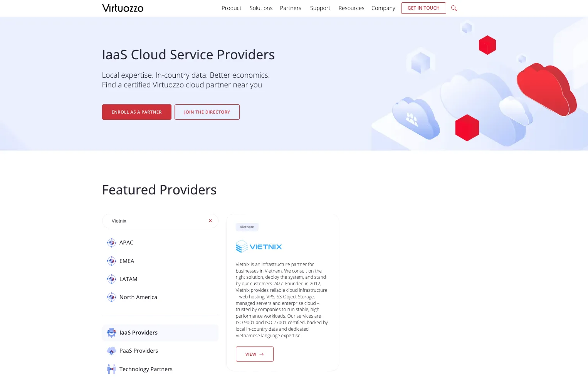Select the APAC region globe icon
Screen dimensions: 588x380
click(x=111, y=243)
